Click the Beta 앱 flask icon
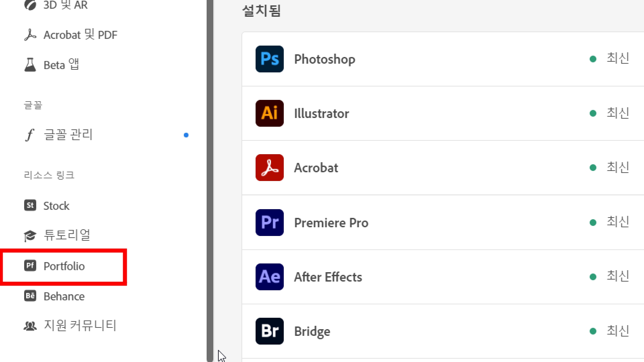Screen dimensions: 644x362 [30, 65]
